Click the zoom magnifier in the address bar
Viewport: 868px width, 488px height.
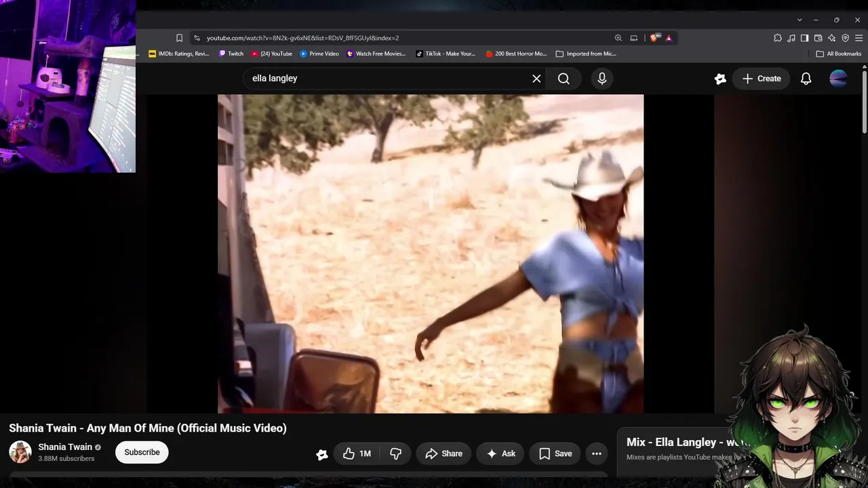618,38
